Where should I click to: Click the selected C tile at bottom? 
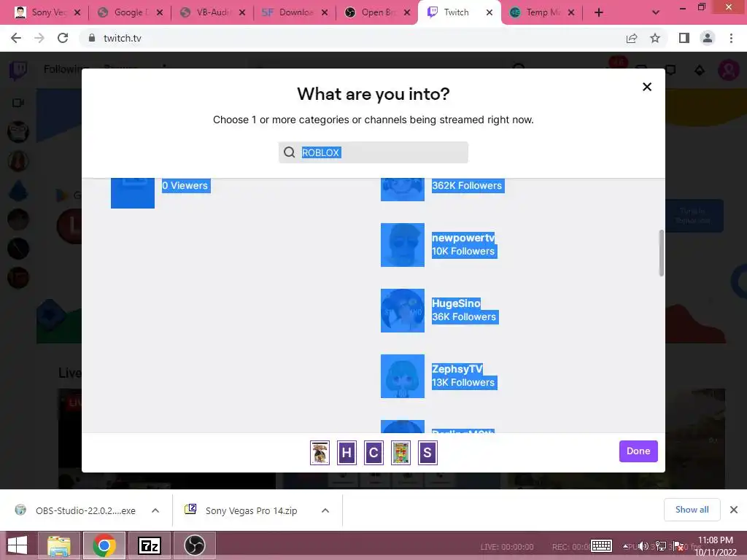[373, 452]
